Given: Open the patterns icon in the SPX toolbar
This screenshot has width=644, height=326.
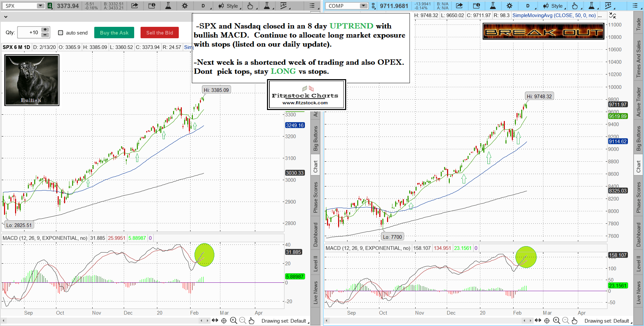Looking at the screenshot, I should pos(284,6).
